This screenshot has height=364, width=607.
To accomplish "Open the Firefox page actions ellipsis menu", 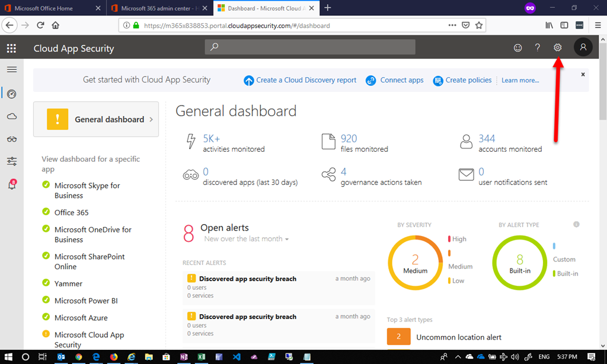I will 452,25.
